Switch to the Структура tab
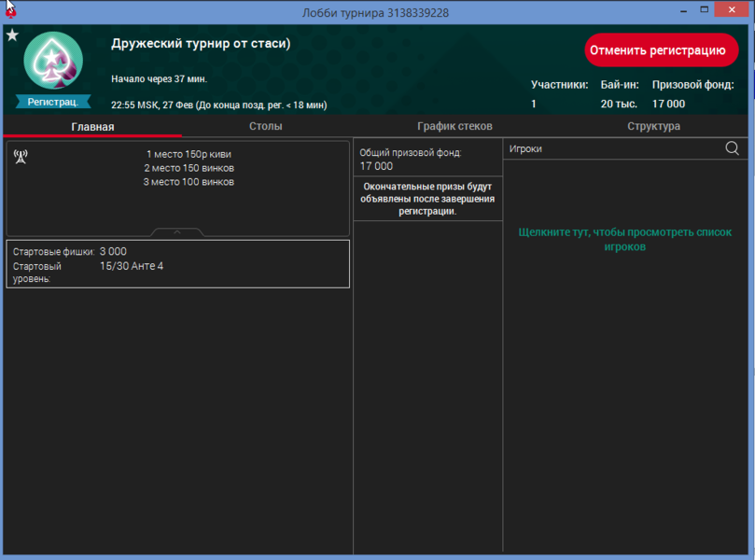Viewport: 755px width, 560px height. point(653,126)
